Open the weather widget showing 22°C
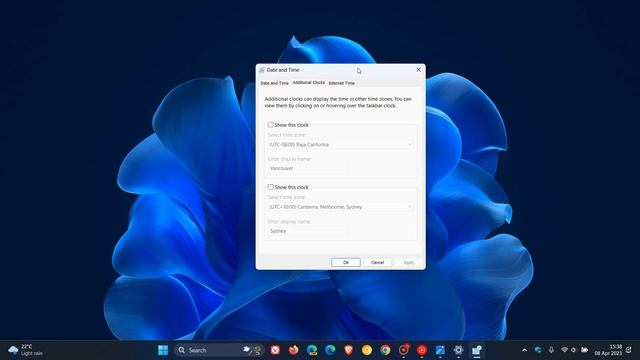 [x=25, y=350]
